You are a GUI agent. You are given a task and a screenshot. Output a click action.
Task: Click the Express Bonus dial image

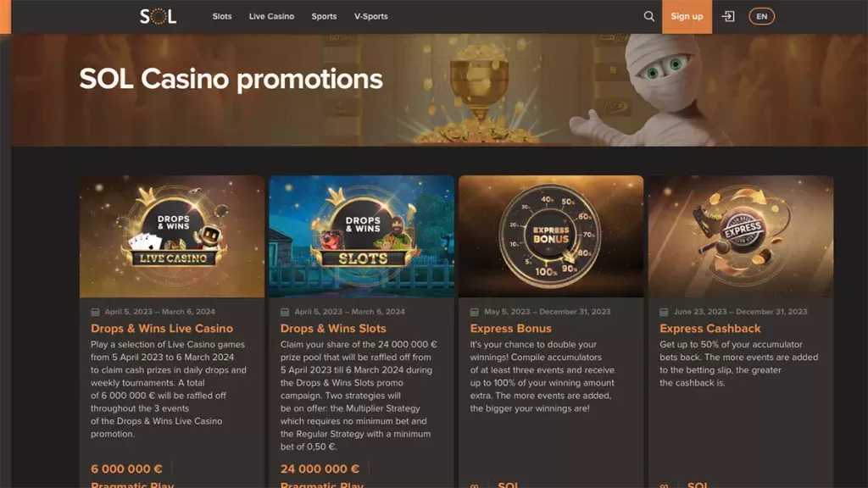tap(551, 237)
